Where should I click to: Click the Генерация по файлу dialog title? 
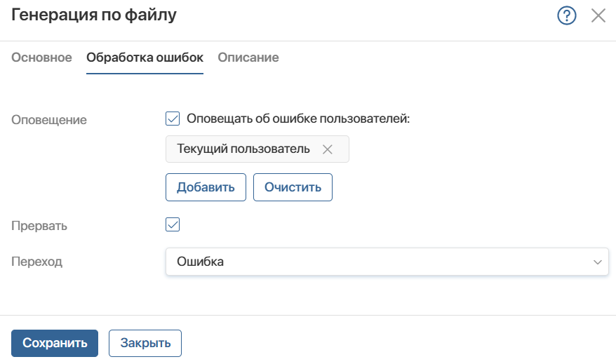pyautogui.click(x=94, y=15)
